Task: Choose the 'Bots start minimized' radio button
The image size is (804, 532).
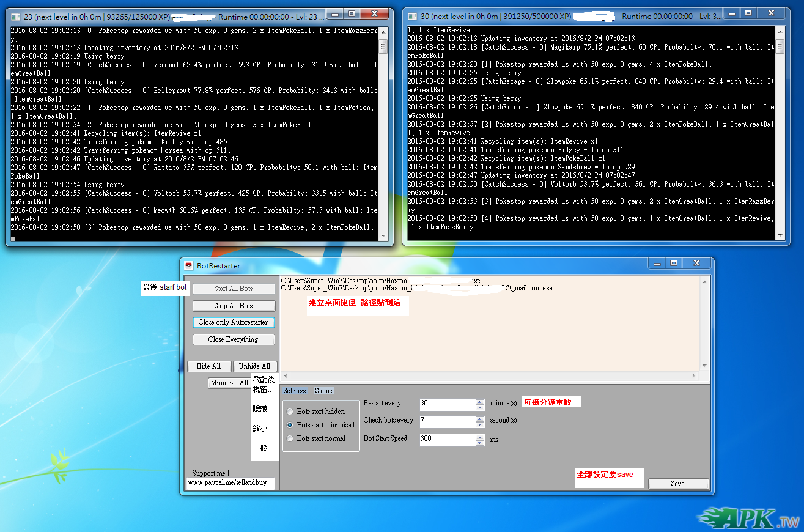Action: tap(290, 425)
